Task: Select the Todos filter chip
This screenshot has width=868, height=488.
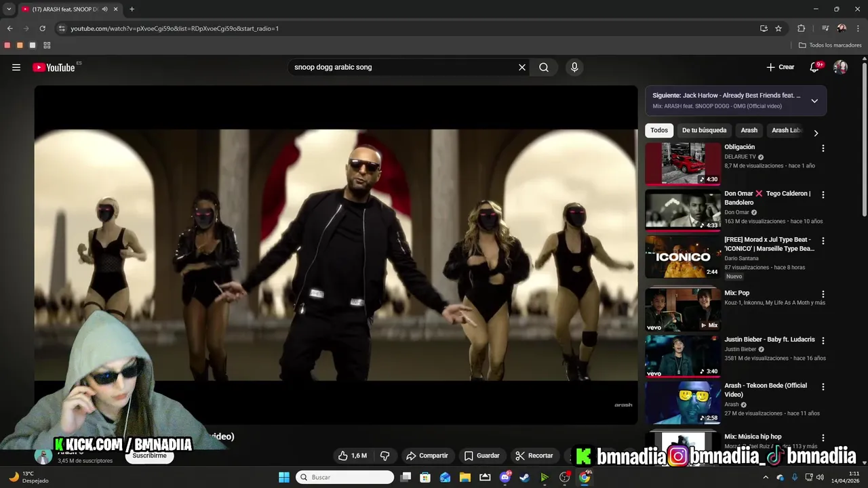Action: (659, 130)
